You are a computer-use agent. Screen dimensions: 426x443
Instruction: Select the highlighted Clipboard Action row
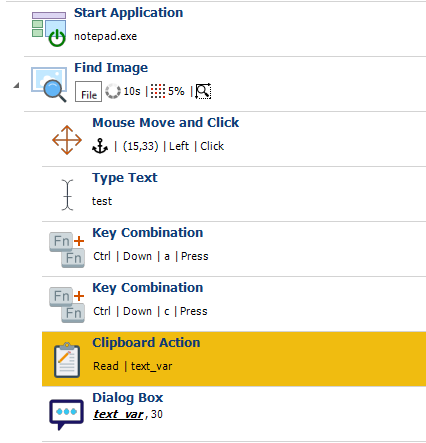[x=234, y=359]
